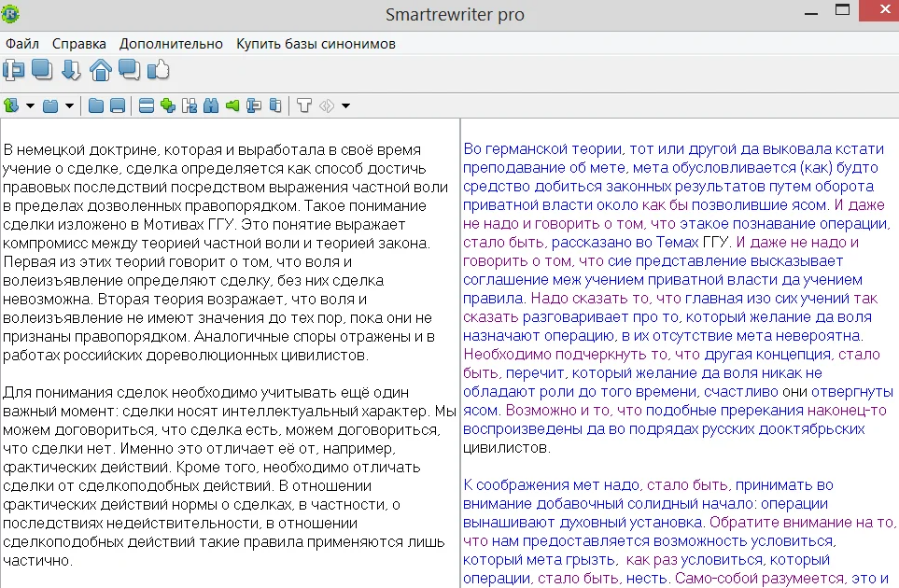This screenshot has width=899, height=588.
Task: Click the save disk icon
Action: [x=118, y=105]
